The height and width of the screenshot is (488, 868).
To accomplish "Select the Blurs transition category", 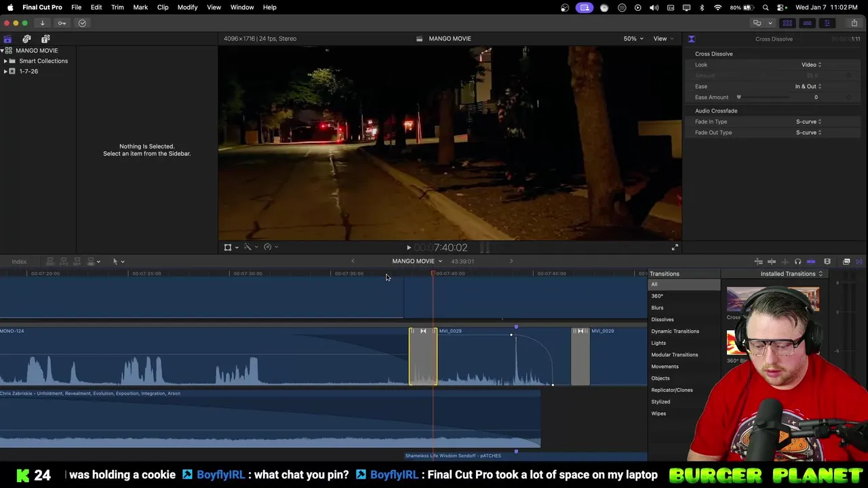I will [657, 308].
